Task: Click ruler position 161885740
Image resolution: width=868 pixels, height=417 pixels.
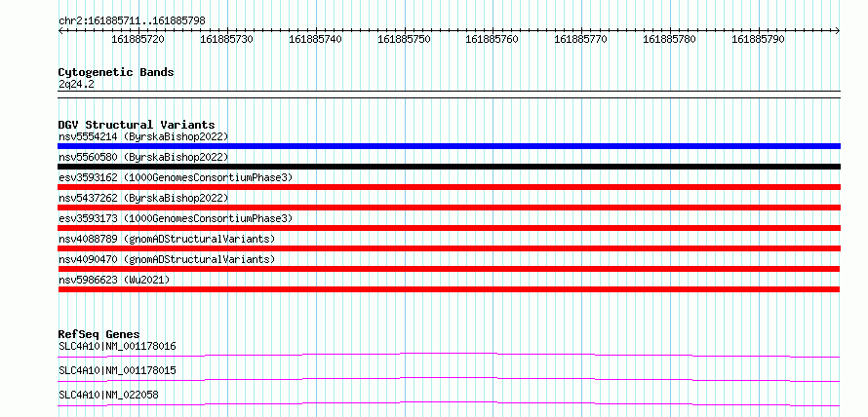Action: click(316, 39)
